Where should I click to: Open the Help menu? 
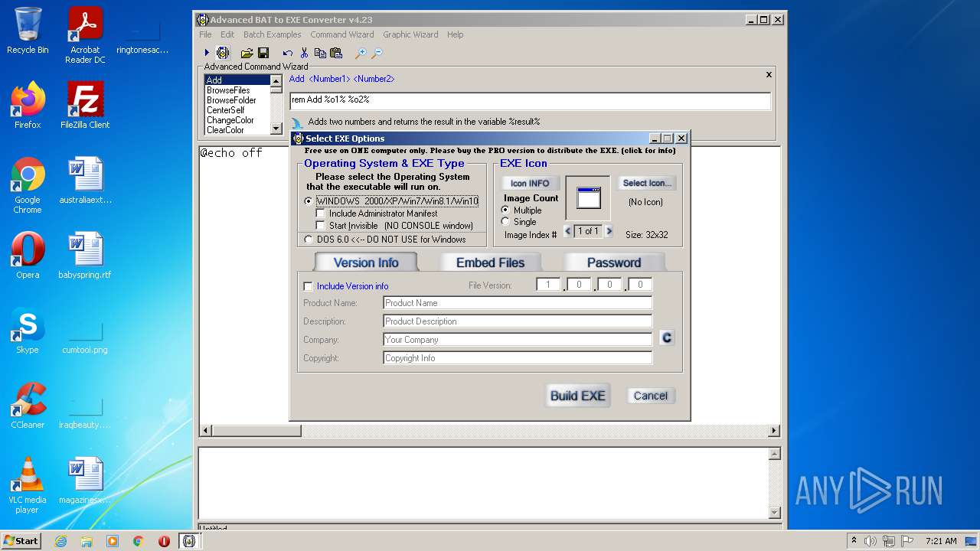(x=455, y=34)
